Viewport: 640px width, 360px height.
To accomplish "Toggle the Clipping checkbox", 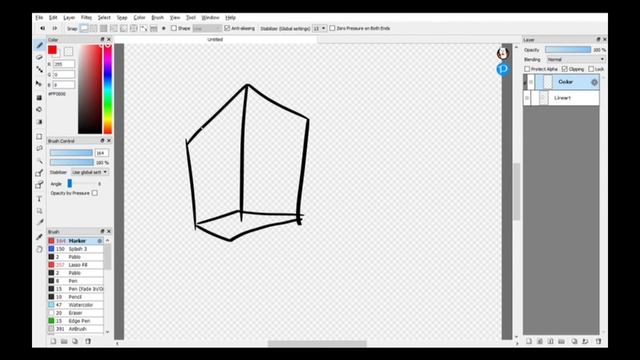I will coord(564,69).
